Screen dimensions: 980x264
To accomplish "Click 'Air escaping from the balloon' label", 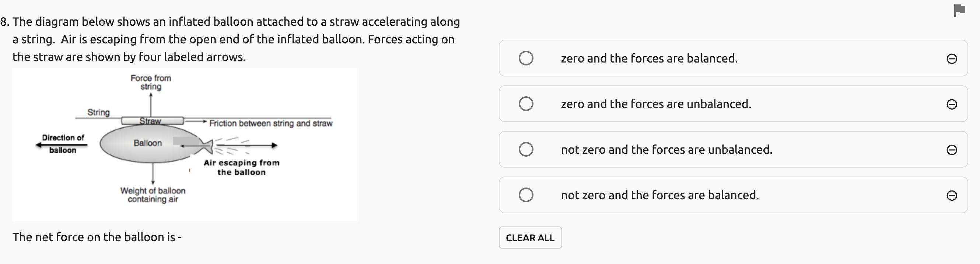I will click(241, 168).
